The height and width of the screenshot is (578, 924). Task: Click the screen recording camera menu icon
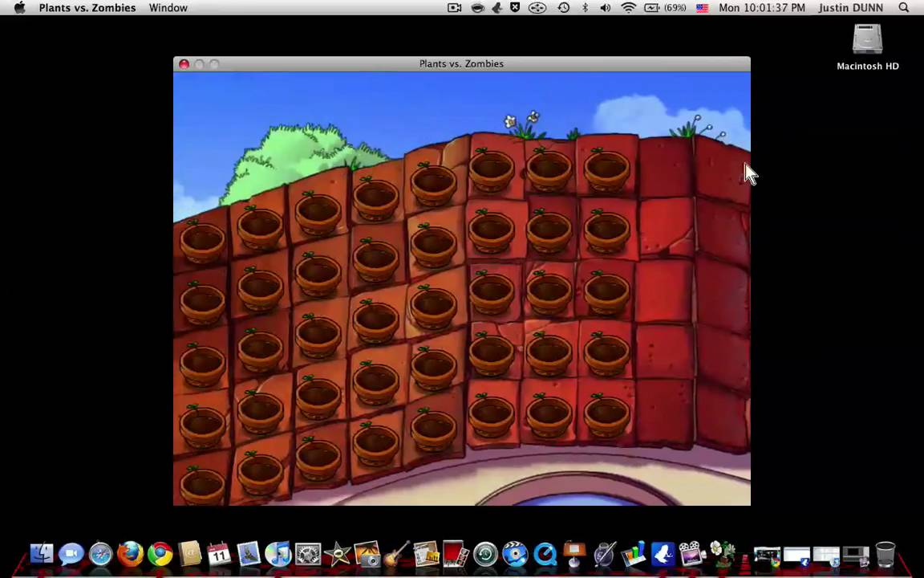454,8
